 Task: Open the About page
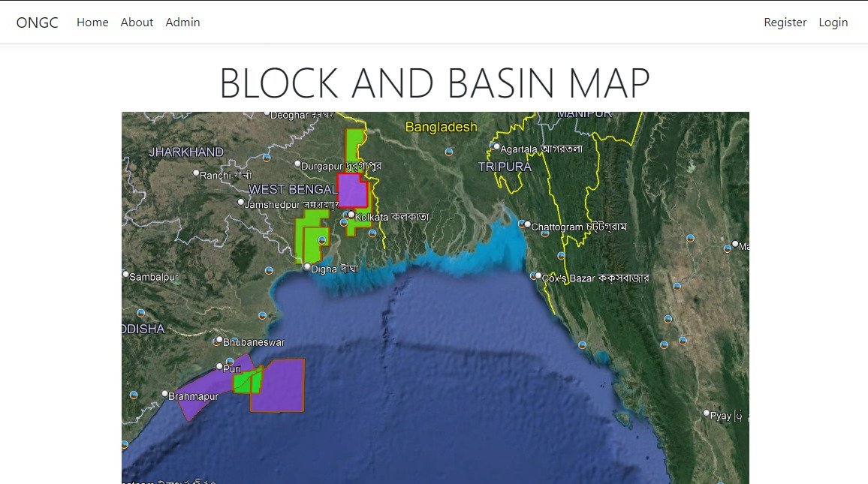(137, 23)
